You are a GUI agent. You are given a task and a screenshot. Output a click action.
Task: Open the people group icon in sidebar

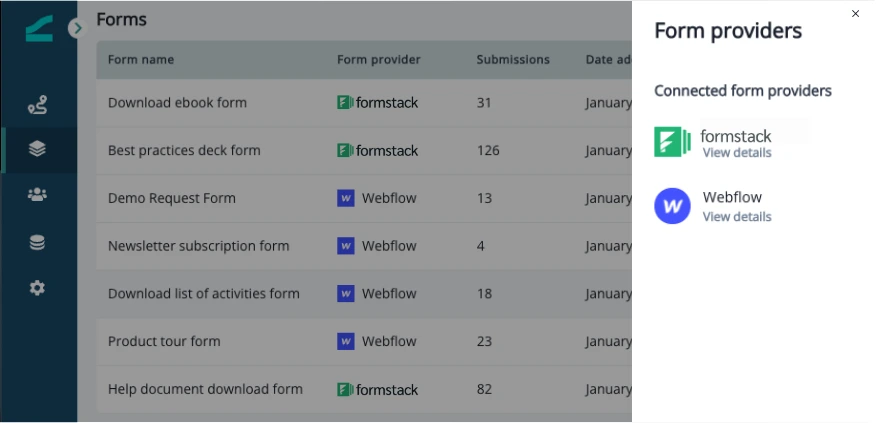coord(37,195)
